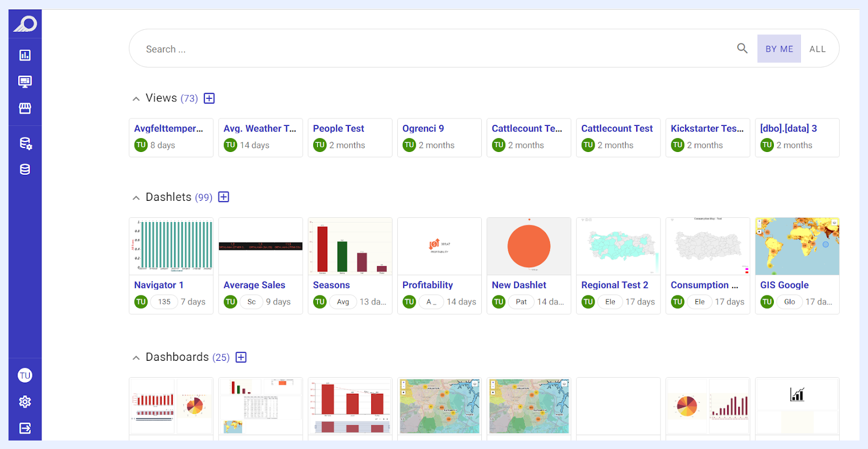Image resolution: width=868 pixels, height=449 pixels.
Task: Click TU avatar on Avgfelttemper view card
Action: tap(141, 145)
